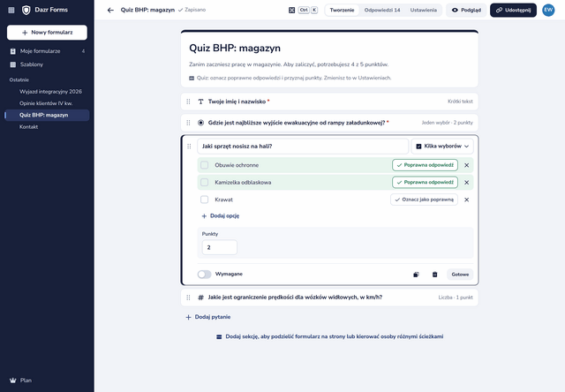Open Moje formularze in sidebar
Screen dimensions: 565x392
[x=47, y=51]
